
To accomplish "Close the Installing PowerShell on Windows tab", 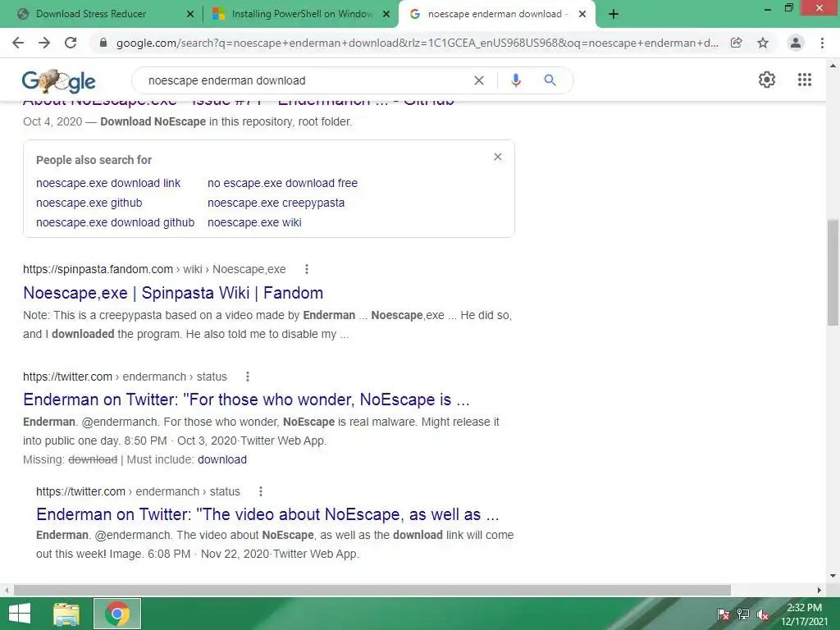I will pyautogui.click(x=386, y=15).
